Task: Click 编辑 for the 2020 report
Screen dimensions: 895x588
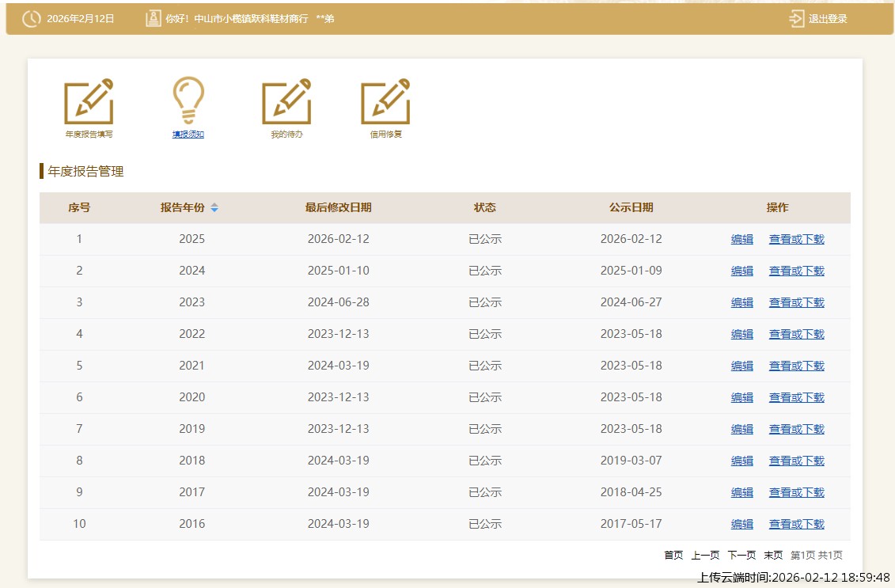Action: point(741,397)
